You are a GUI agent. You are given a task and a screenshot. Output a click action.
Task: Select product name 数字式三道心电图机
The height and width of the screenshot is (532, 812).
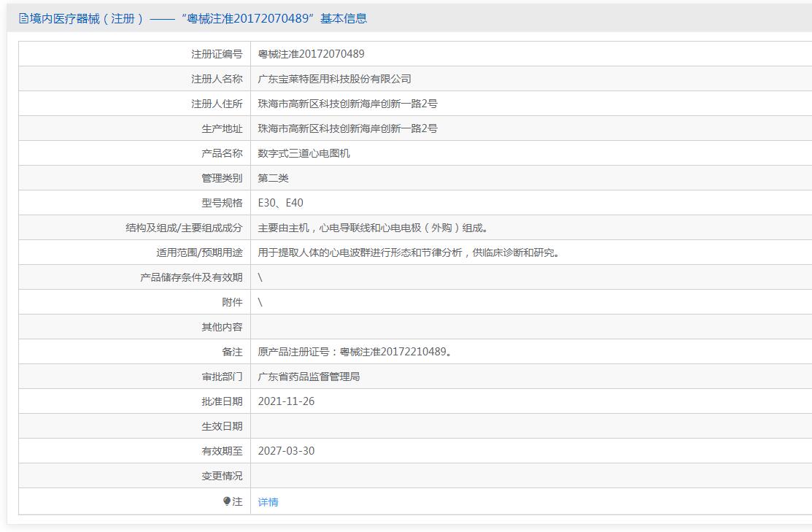(304, 153)
